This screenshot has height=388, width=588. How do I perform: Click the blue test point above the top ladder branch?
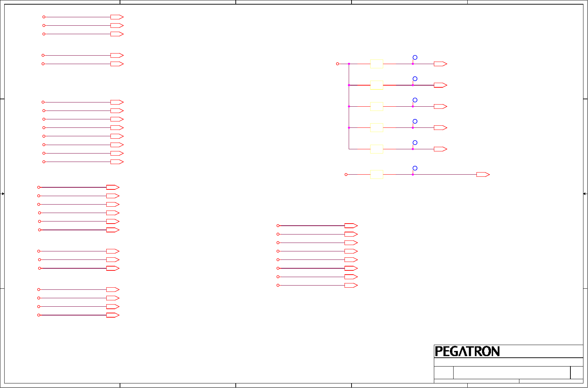coord(415,57)
